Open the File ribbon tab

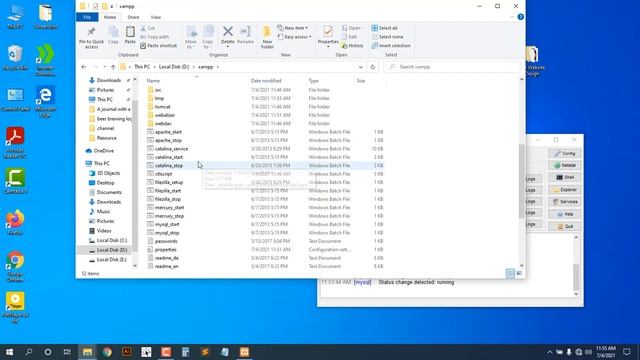click(x=87, y=17)
